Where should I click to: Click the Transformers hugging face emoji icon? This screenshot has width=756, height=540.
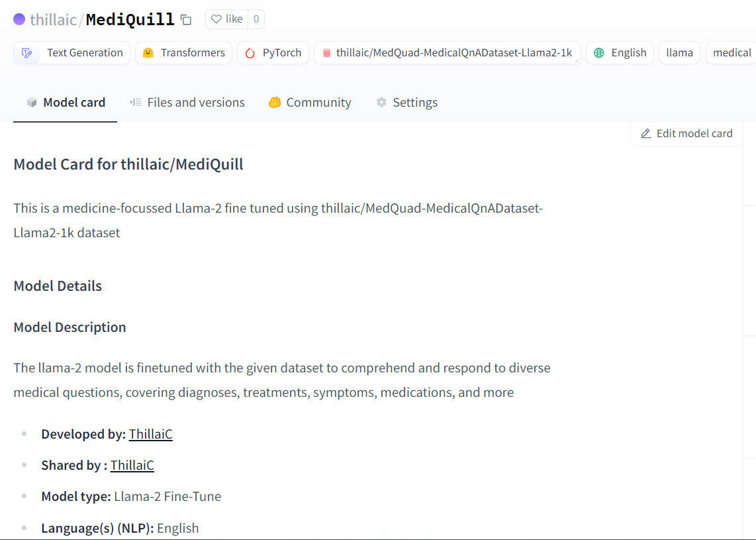(148, 52)
